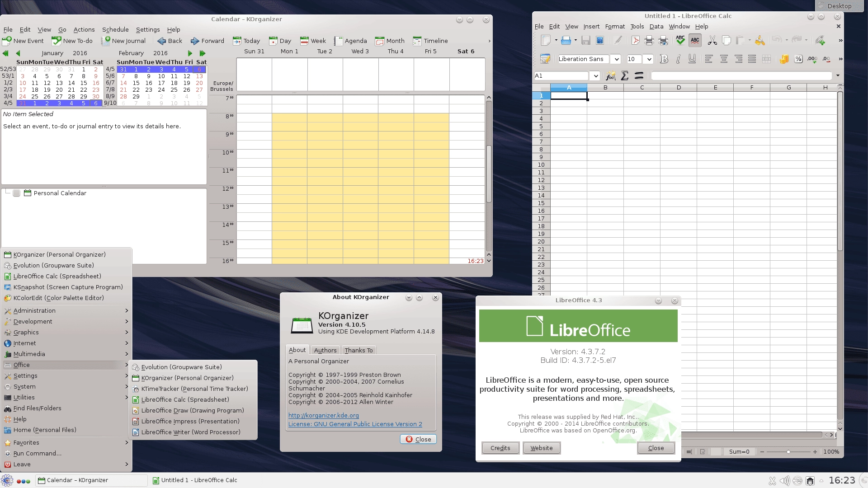Viewport: 868px width, 488px height.
Task: Open the korganizer.kde.org link
Action: coord(324,416)
